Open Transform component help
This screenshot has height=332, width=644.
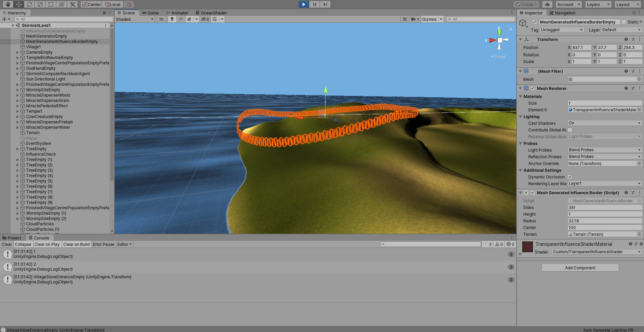[626, 39]
